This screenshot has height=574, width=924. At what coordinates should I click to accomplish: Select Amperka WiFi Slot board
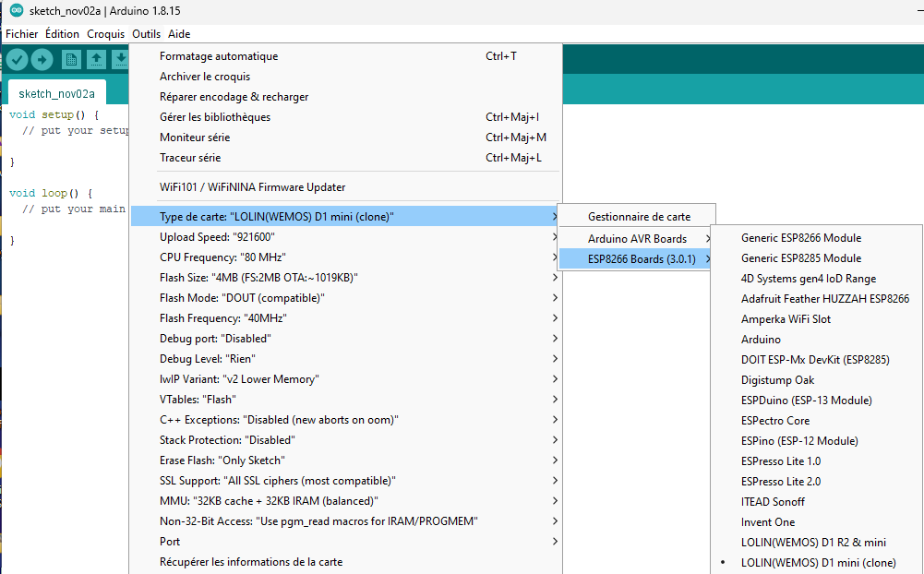click(816, 319)
